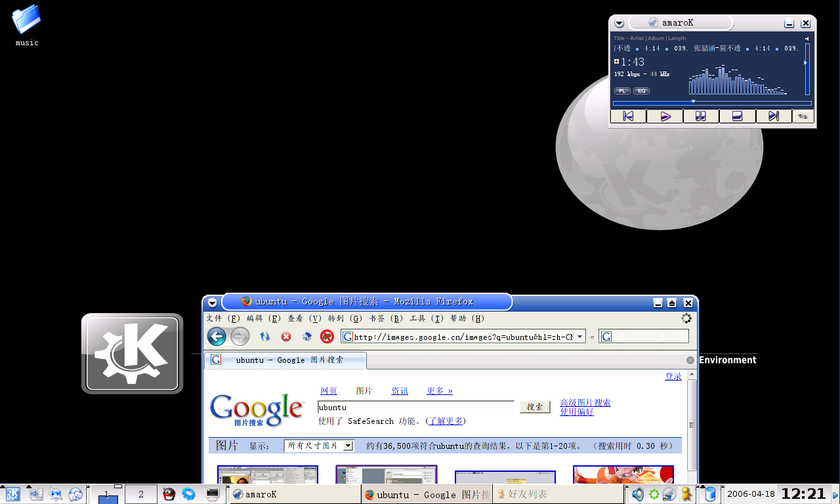Toggle the EQ equalizer button in amaroK
Image resolution: width=840 pixels, height=504 pixels.
tap(641, 91)
